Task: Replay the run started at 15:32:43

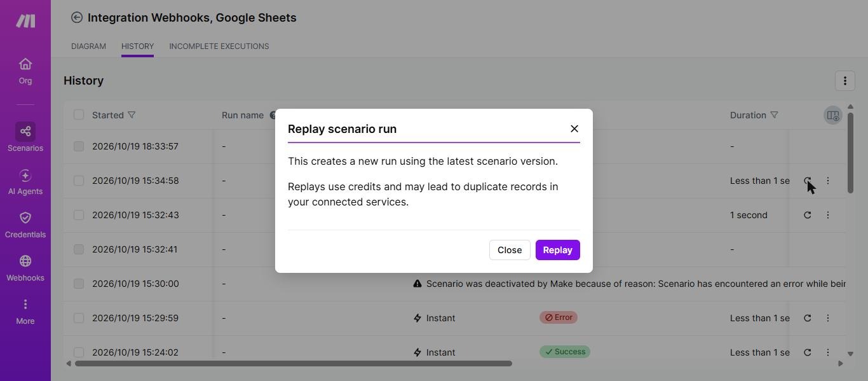Action: pyautogui.click(x=808, y=215)
